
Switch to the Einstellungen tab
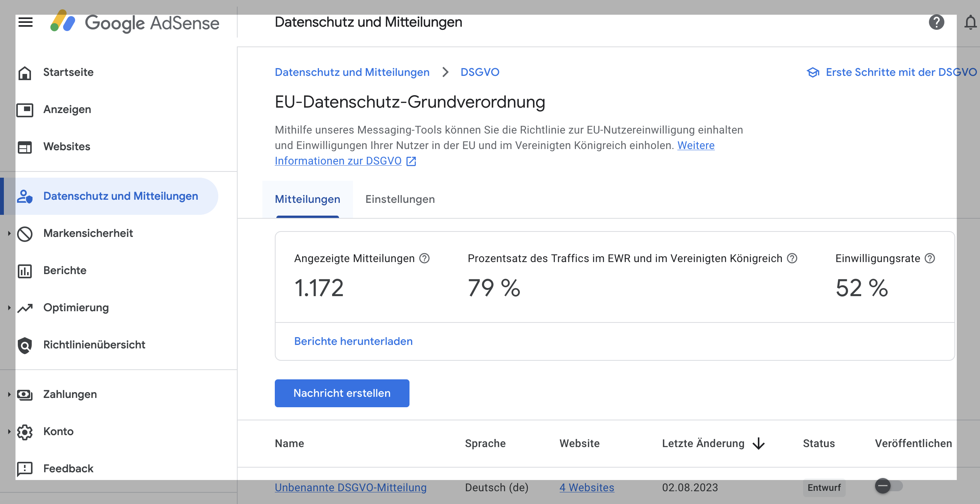click(x=400, y=199)
